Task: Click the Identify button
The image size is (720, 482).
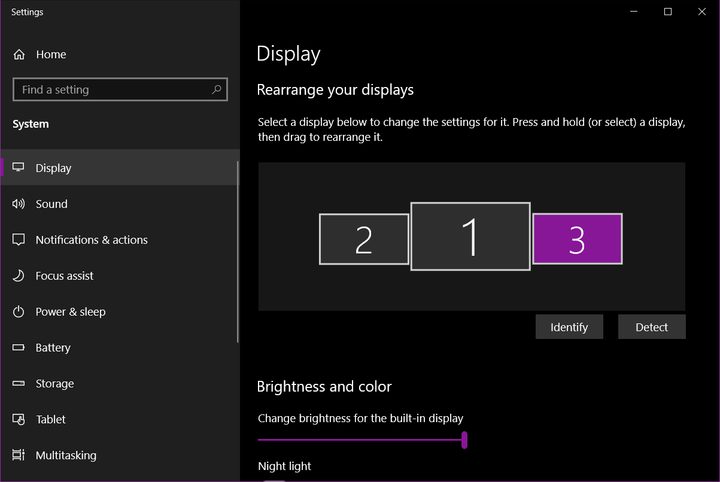Action: coord(569,327)
